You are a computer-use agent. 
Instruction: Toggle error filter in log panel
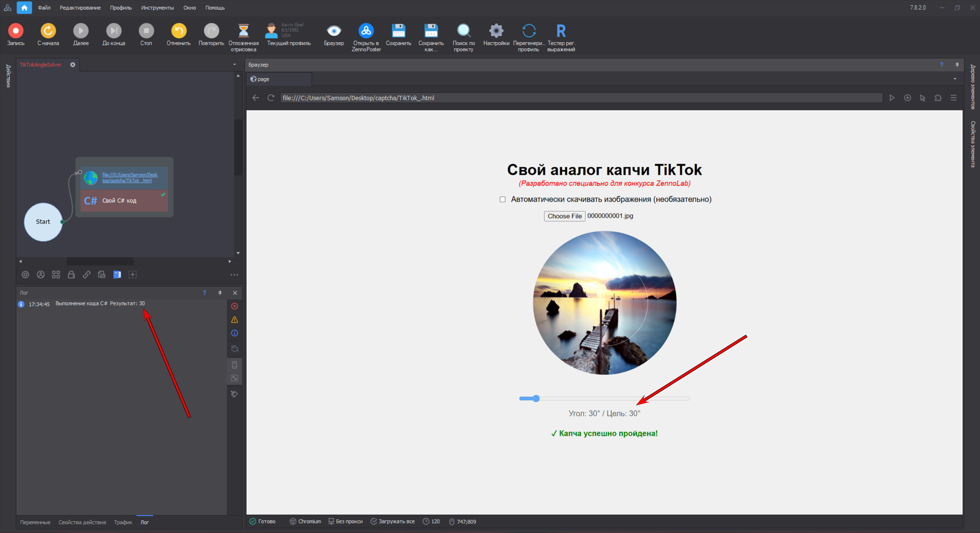click(235, 306)
